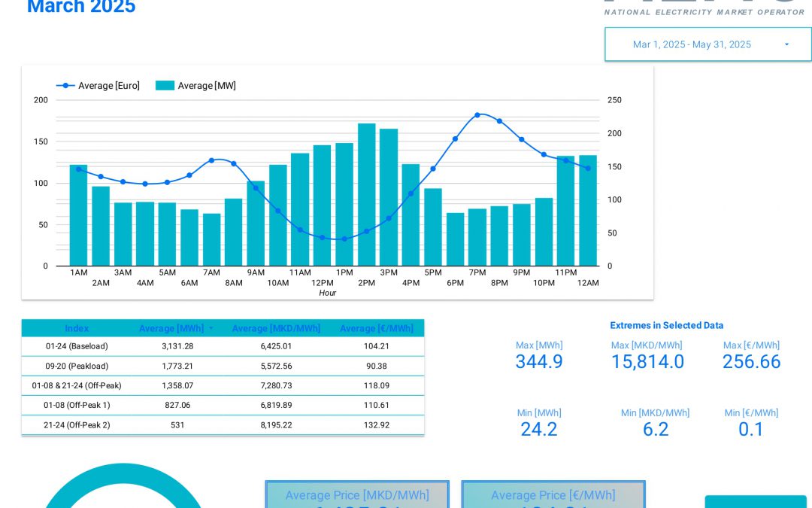Click the cyan Average [MW] legend swatch
This screenshot has width=812, height=508.
coord(165,86)
